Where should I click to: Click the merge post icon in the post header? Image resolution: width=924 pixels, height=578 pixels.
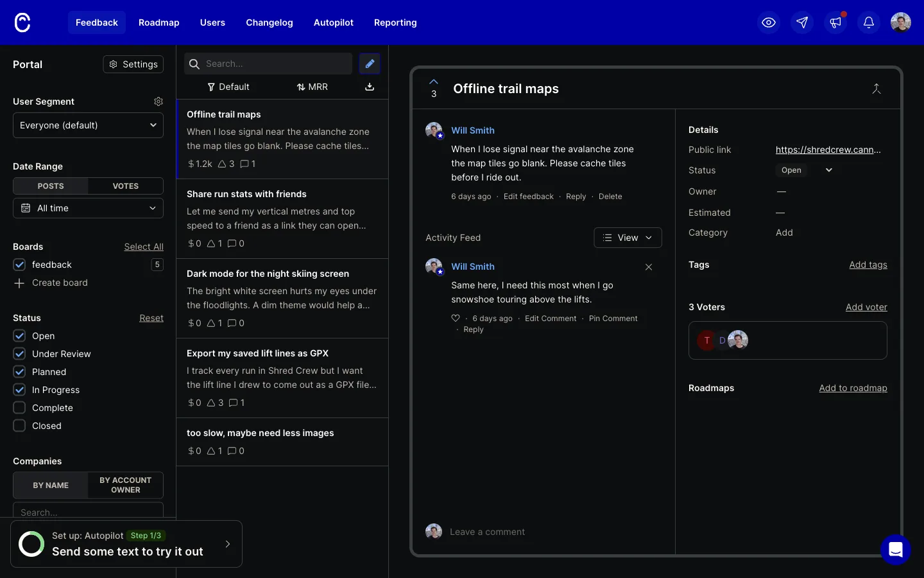[x=877, y=89]
